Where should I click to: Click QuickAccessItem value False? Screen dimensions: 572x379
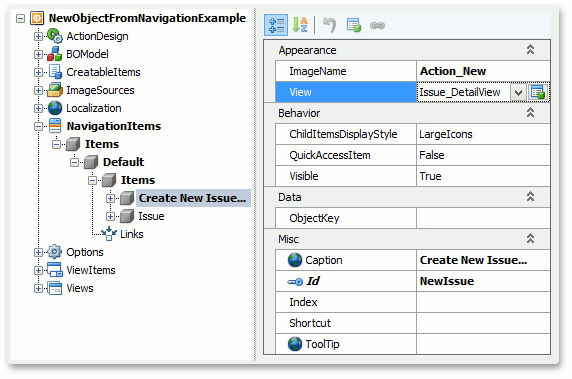point(483,155)
